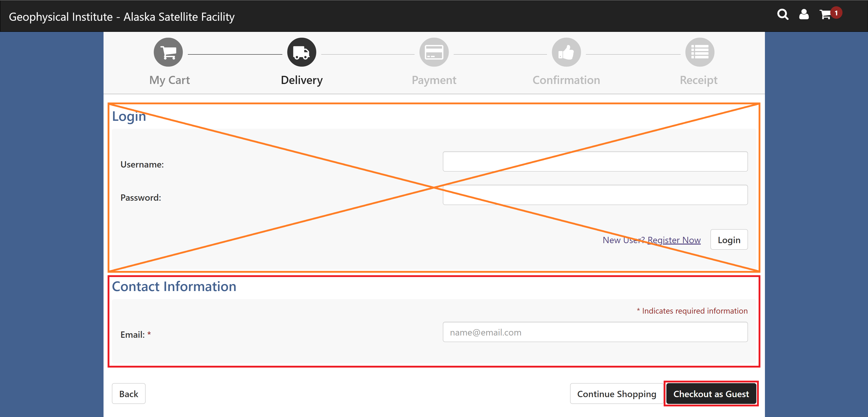This screenshot has width=868, height=417.
Task: Select the Payment step label
Action: [434, 80]
